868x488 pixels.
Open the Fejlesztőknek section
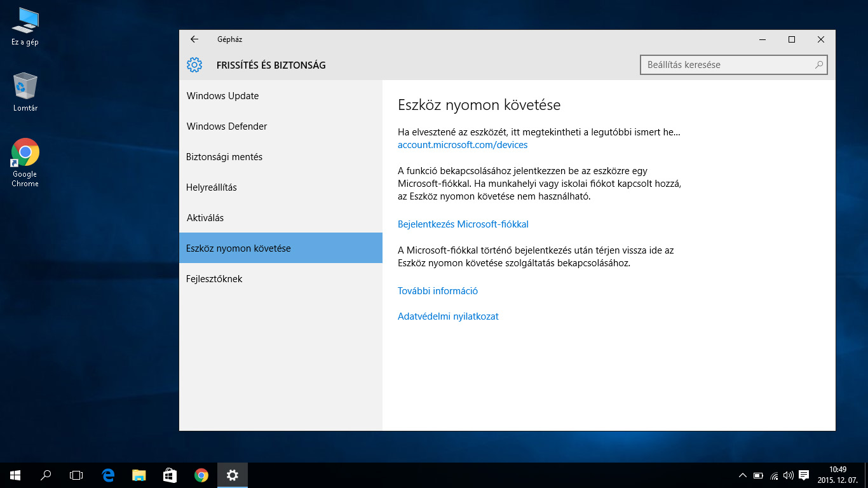point(214,279)
